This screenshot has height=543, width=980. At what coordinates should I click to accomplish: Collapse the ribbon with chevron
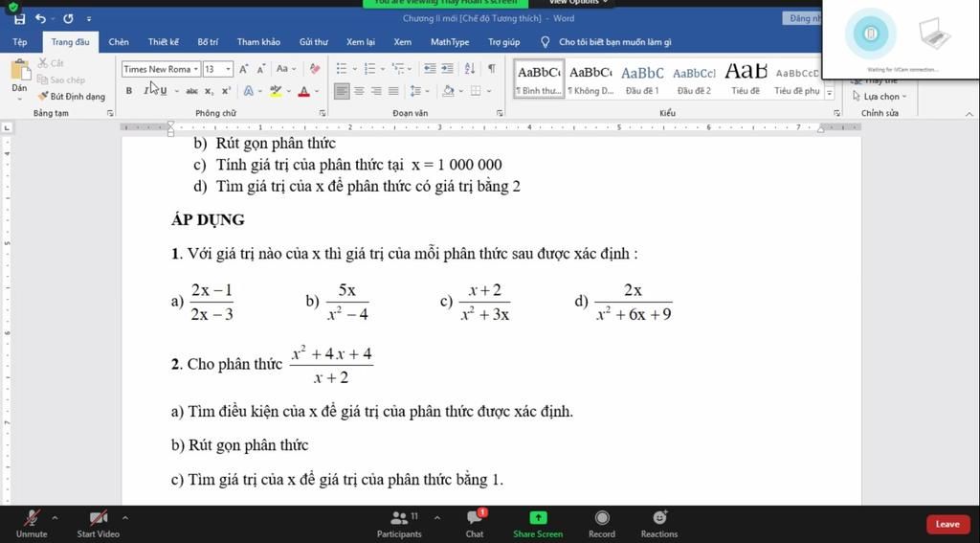point(969,114)
